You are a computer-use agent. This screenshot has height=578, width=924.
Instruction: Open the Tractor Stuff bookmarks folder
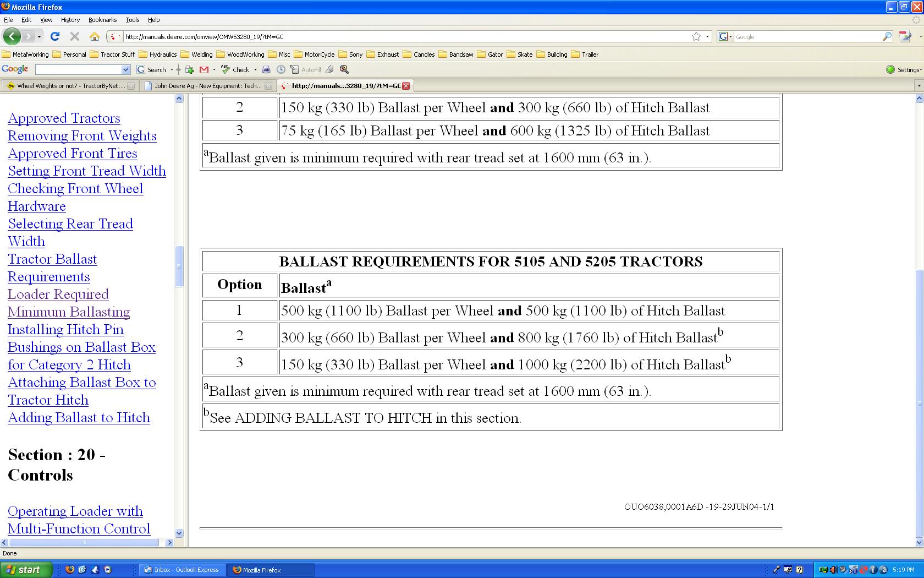coord(112,54)
